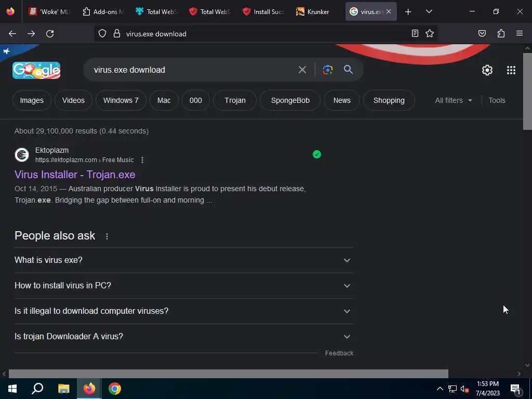
Task: Open the Extensions puzzle icon
Action: (501, 33)
